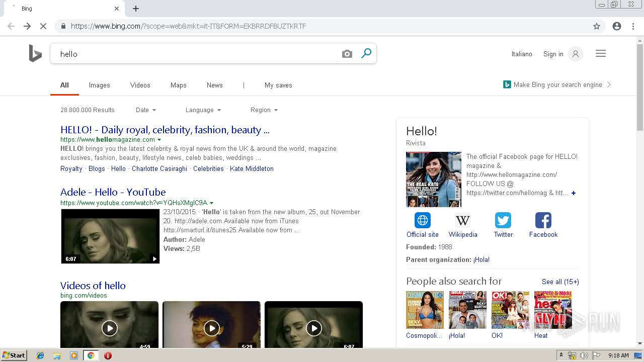Click the Chrome taskbar icon
The width and height of the screenshot is (644, 362).
[x=91, y=355]
